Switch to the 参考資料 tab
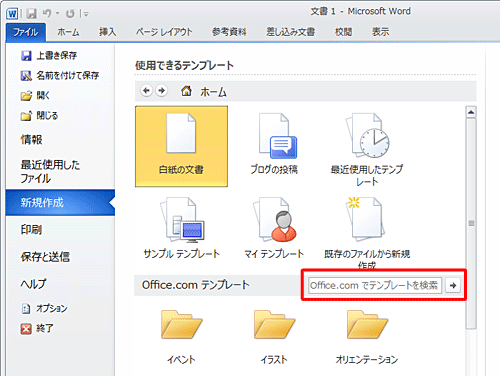Screen dimensions: 500x376 click(x=229, y=32)
